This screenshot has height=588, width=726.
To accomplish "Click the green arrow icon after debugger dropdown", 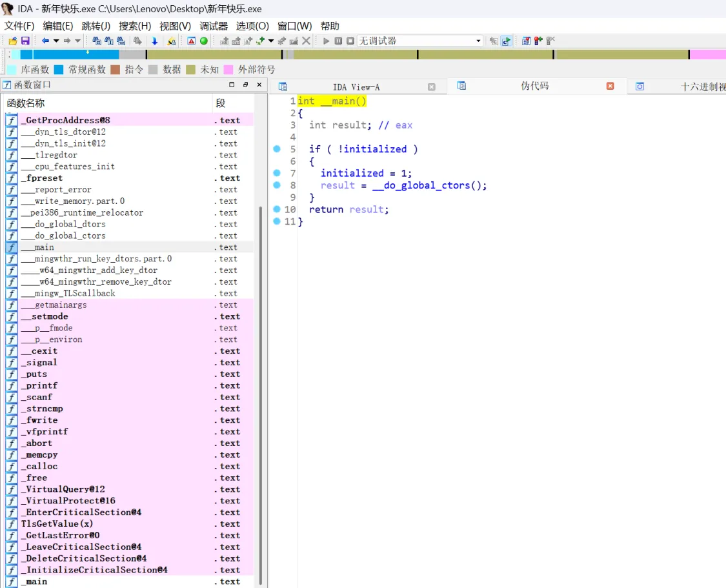I will point(506,41).
